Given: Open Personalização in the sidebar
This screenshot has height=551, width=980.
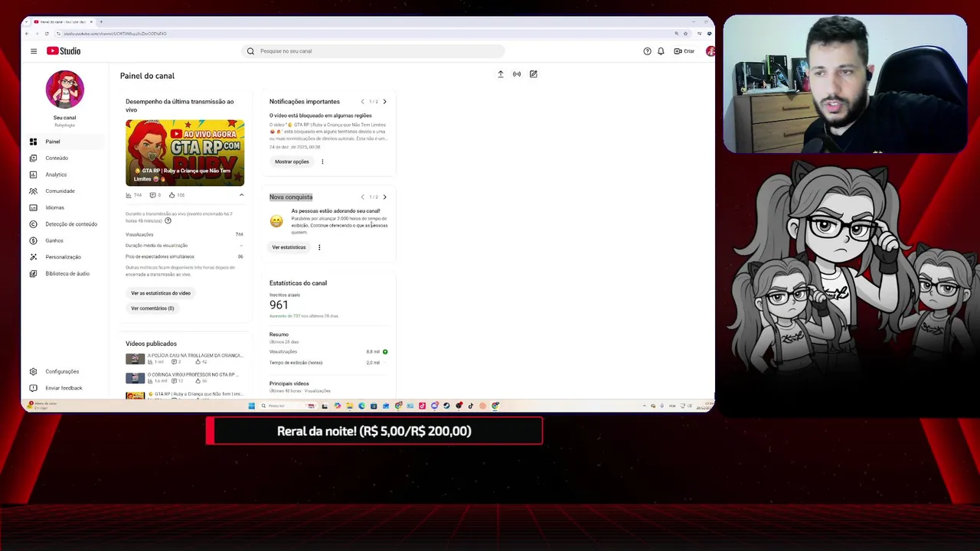Looking at the screenshot, I should click(64, 257).
